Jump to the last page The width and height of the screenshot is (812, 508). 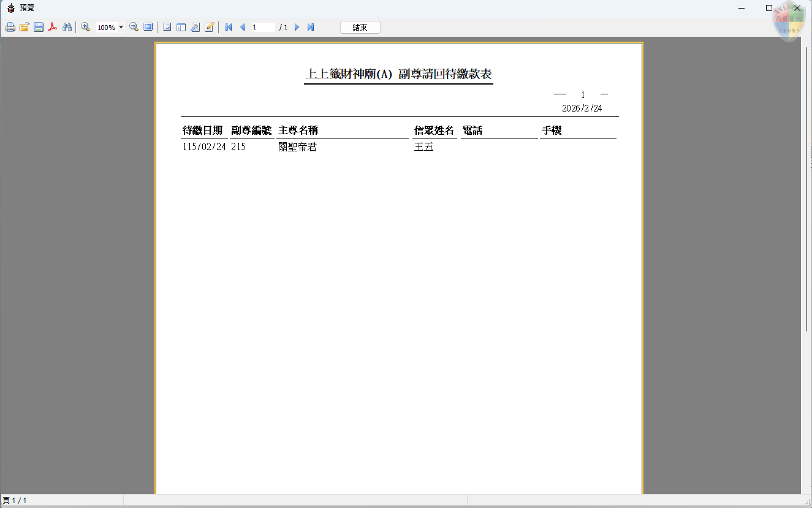[x=311, y=28]
